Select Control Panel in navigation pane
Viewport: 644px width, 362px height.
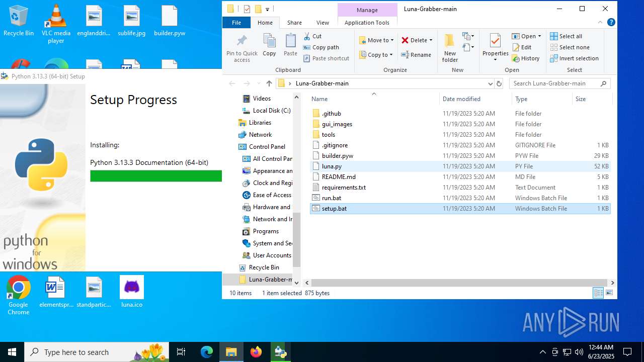[267, 147]
